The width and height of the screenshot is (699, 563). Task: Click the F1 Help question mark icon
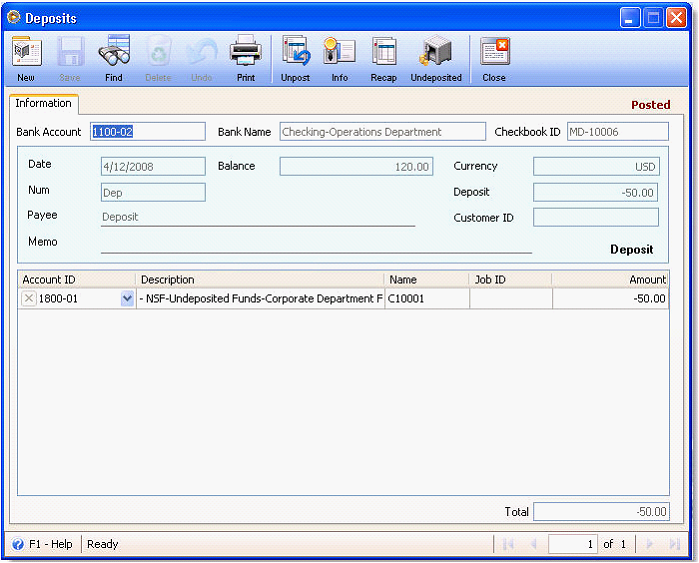click(18, 544)
